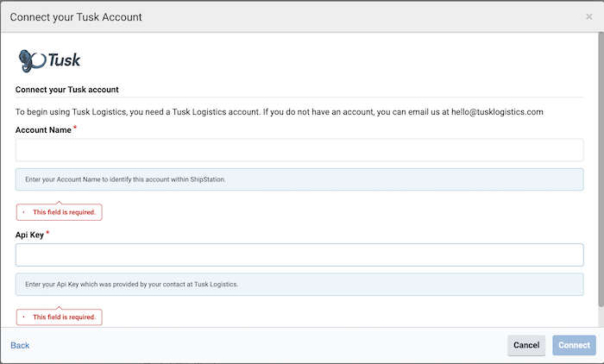Click the Tusk wordmark text in logo
The height and width of the screenshot is (364, 604).
point(65,60)
